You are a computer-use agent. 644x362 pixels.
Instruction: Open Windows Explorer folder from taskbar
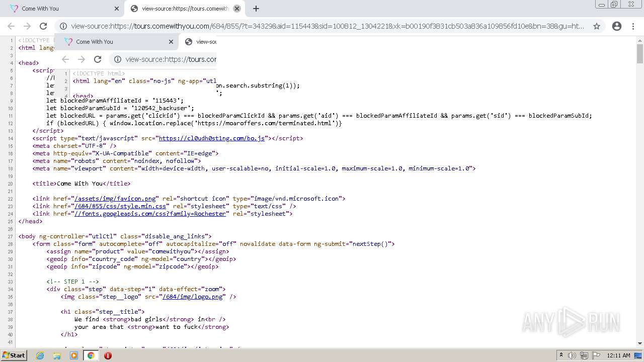point(57,355)
